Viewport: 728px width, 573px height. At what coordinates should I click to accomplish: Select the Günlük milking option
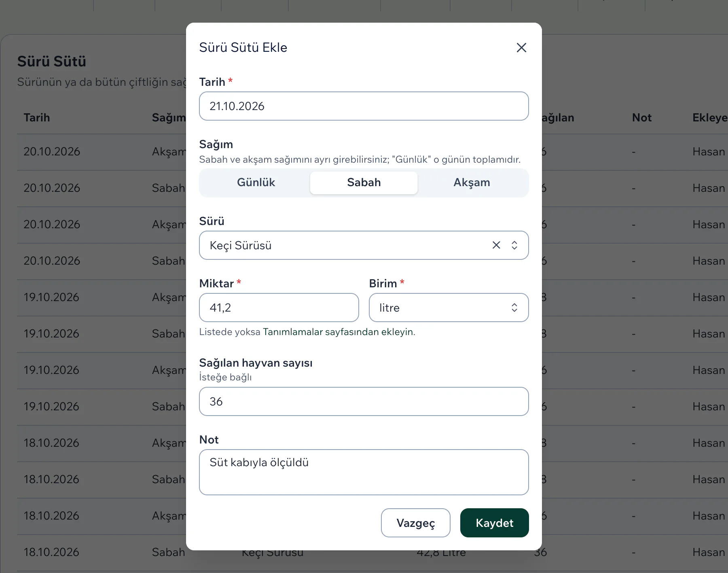pos(256,183)
